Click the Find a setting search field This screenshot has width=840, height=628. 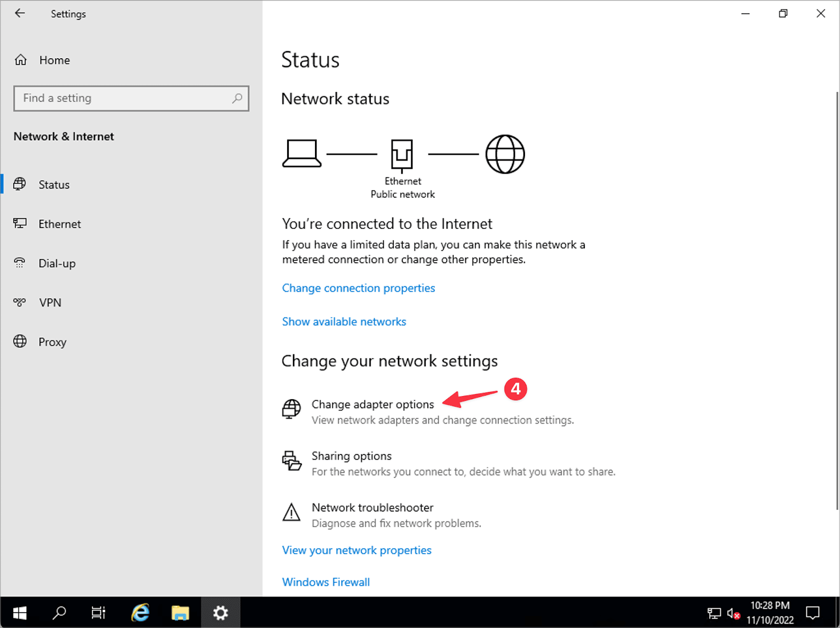123,98
